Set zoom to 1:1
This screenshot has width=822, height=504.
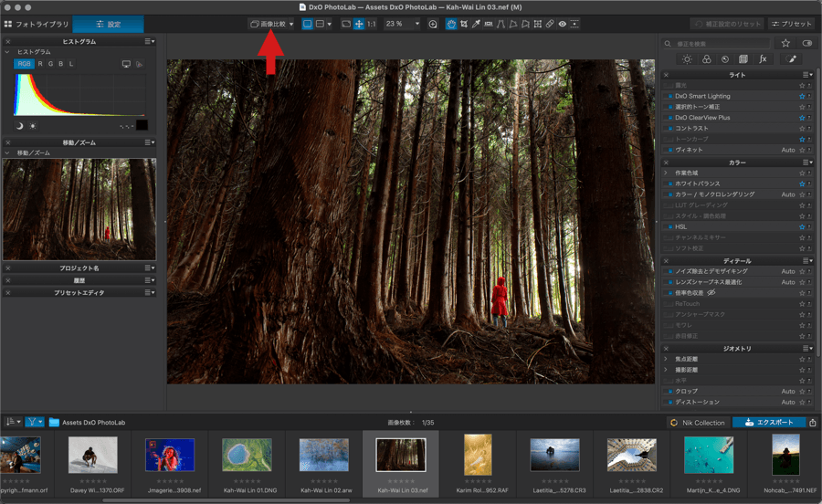(x=371, y=24)
